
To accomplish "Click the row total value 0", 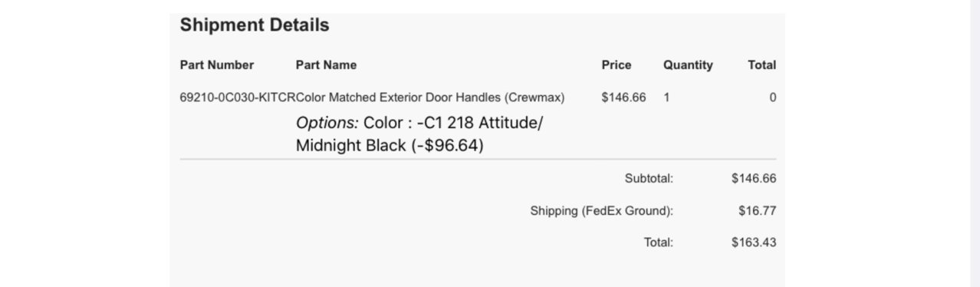I will click(772, 97).
